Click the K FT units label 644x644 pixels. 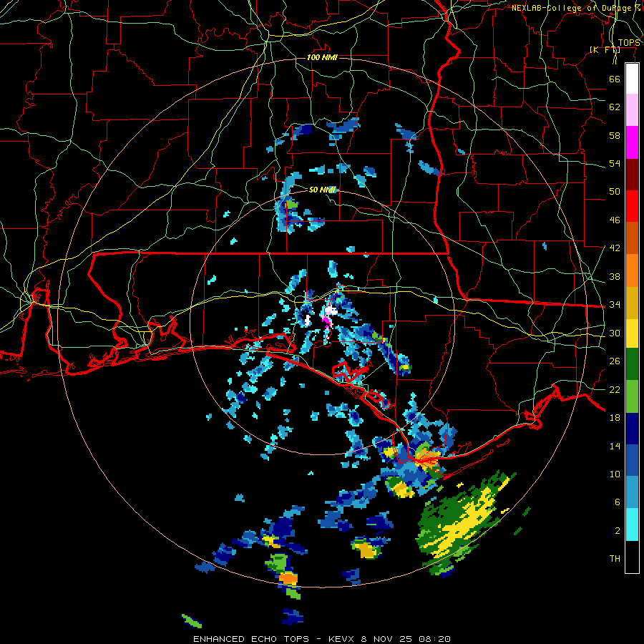click(x=605, y=50)
